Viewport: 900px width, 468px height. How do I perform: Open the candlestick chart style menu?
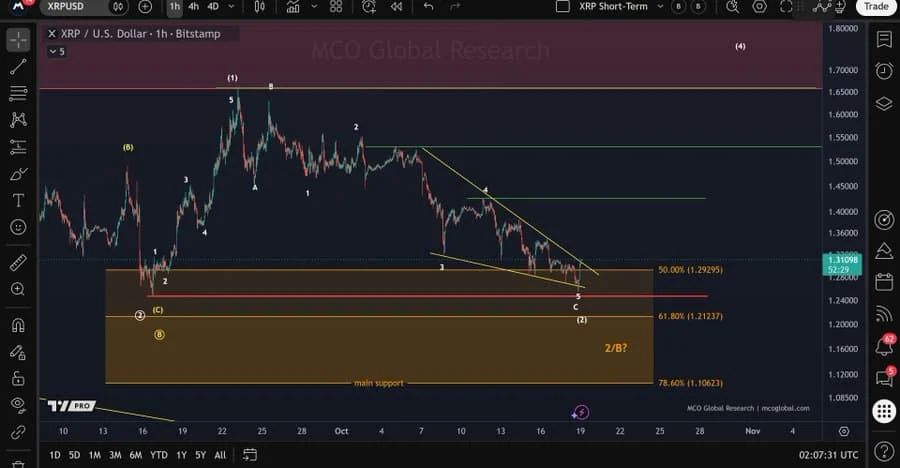[x=259, y=6]
